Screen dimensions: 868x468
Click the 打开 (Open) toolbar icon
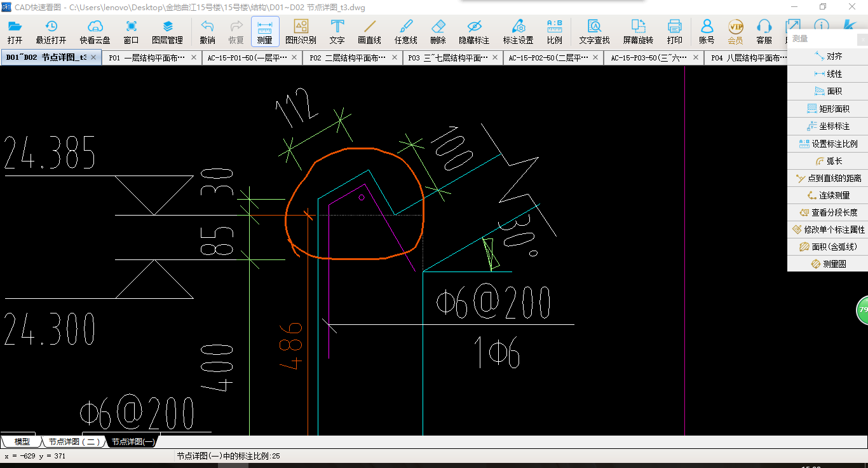[x=15, y=31]
